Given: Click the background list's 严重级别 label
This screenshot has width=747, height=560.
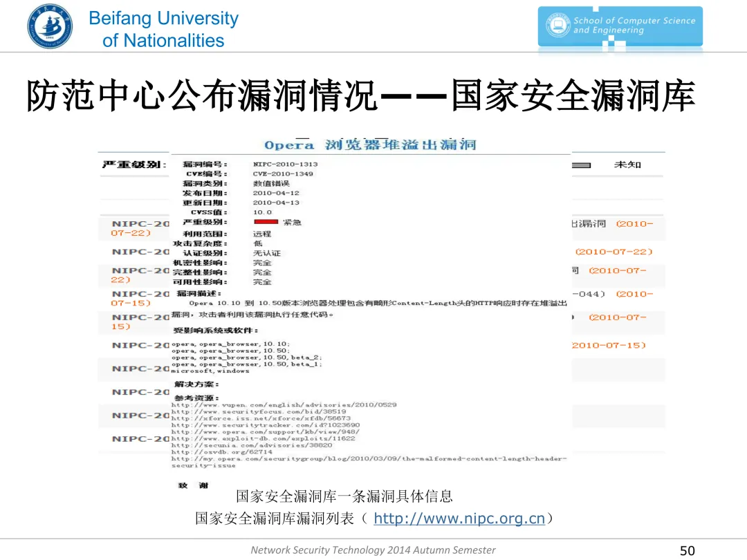Looking at the screenshot, I should (x=134, y=165).
